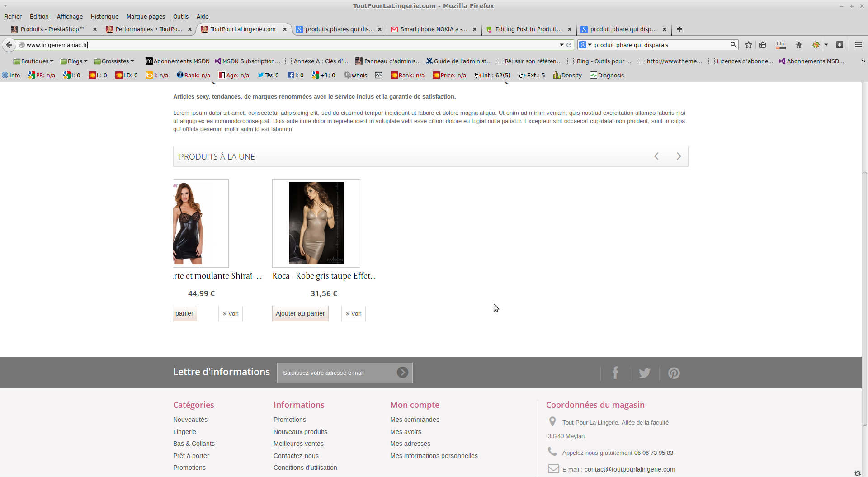Open a new tab with plus icon
868x477 pixels.
coord(679,29)
